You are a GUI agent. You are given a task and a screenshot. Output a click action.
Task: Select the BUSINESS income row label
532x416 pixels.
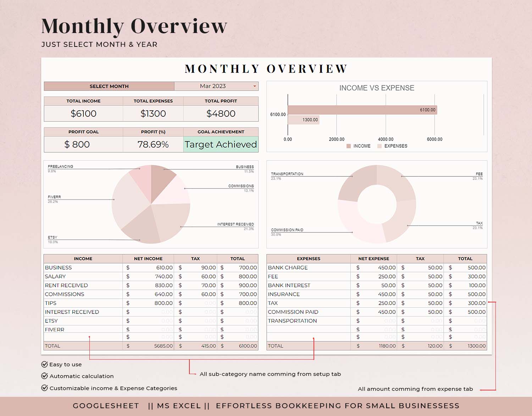[58, 268]
